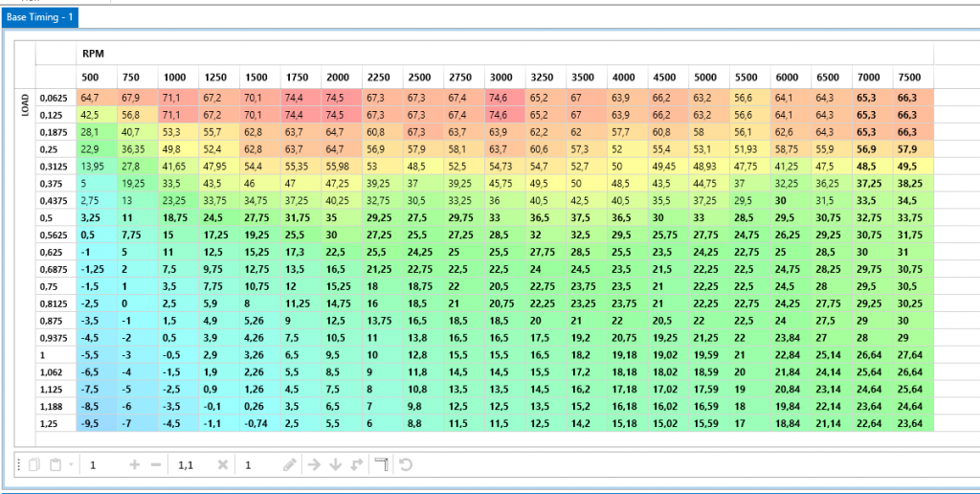Click the pencil icon to set value
Screen dimensions: 980x494
click(x=289, y=465)
